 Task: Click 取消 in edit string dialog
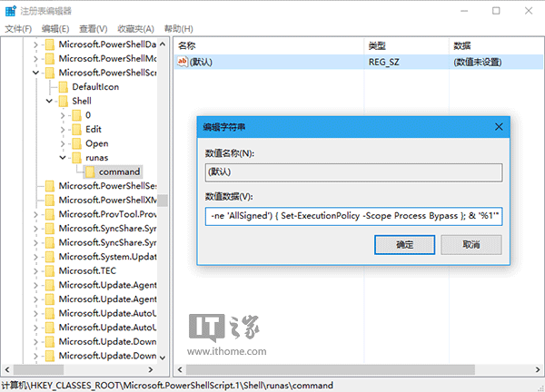[471, 245]
